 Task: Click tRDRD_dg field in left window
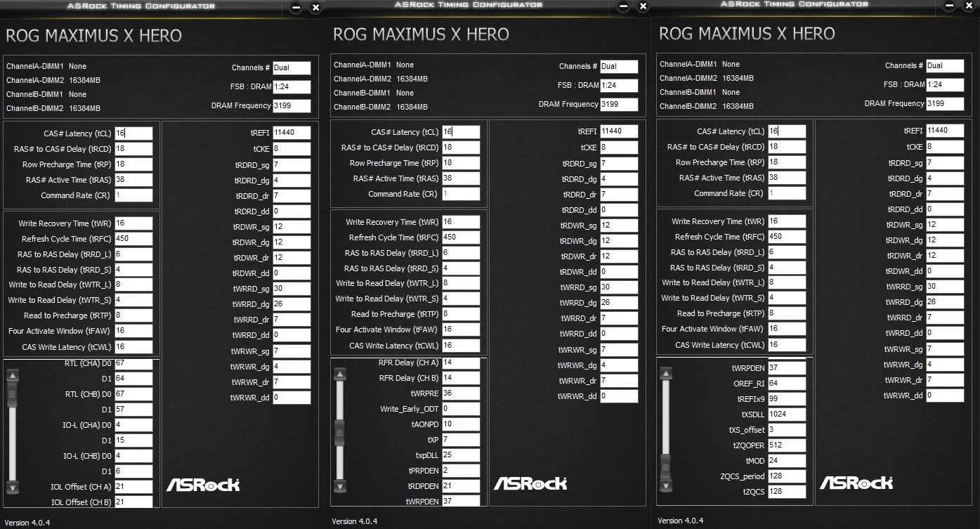(x=292, y=181)
